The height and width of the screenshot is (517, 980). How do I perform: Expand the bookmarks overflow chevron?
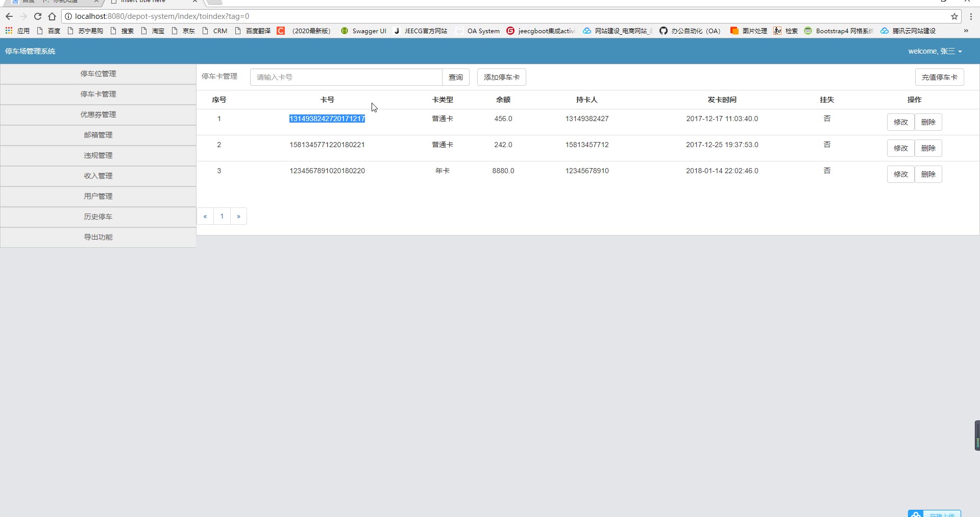point(966,31)
